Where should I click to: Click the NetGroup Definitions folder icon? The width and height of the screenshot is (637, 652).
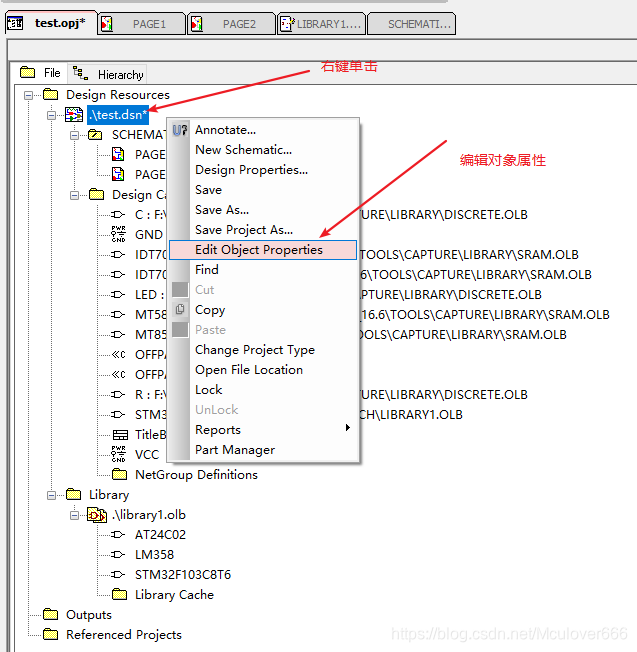tap(119, 475)
